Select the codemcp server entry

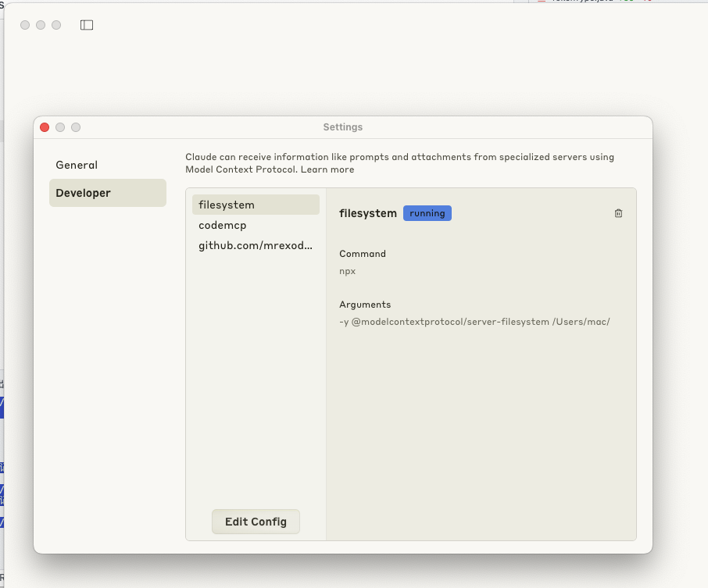[223, 225]
